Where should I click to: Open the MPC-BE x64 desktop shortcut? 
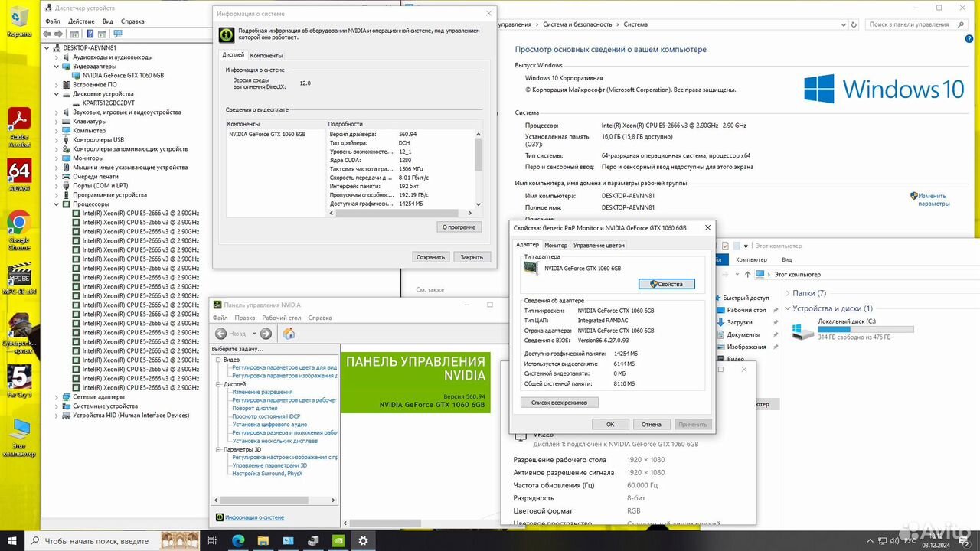(19, 279)
